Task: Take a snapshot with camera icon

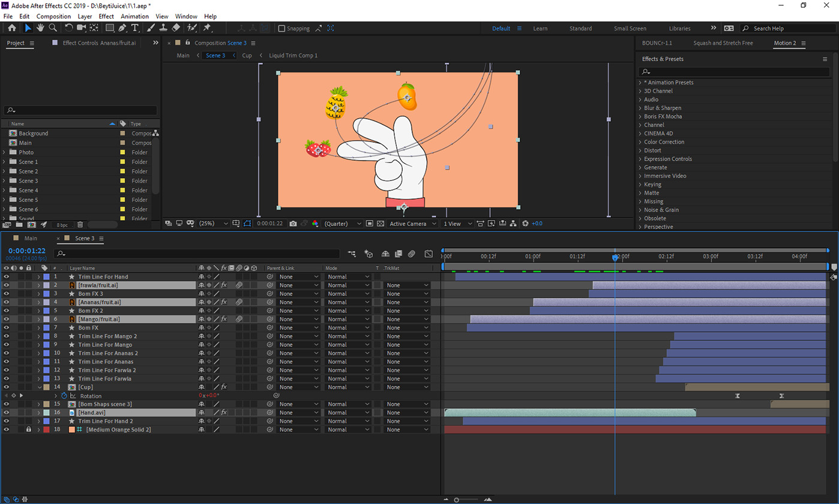Action: [x=293, y=224]
